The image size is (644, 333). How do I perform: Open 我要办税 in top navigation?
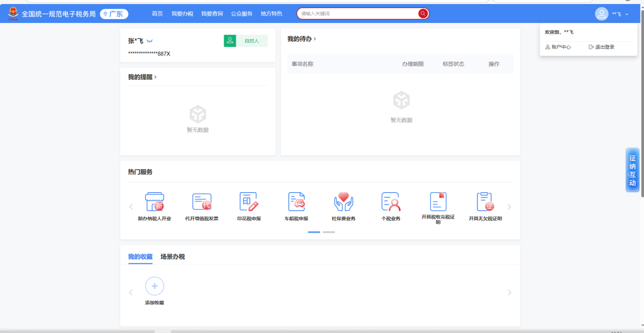(x=182, y=14)
